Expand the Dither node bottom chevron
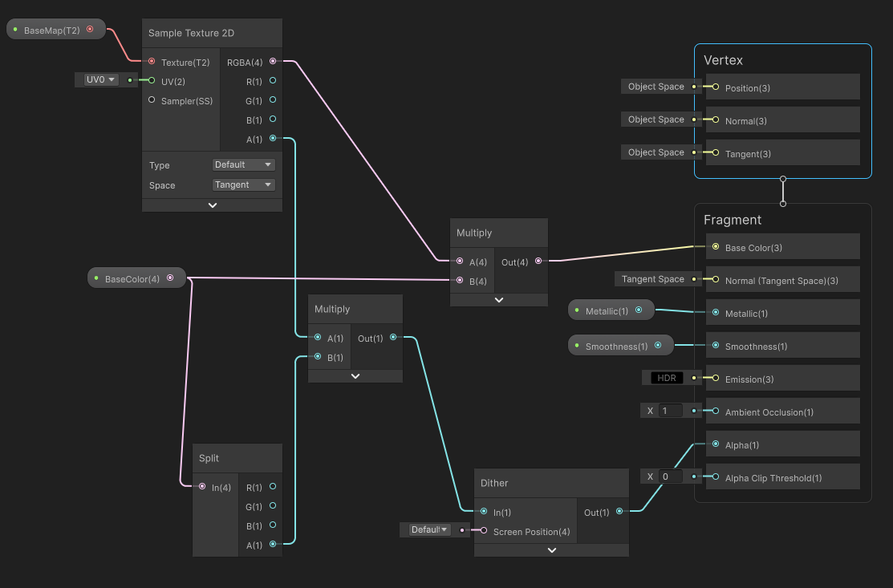Screen dimensions: 893x588 click(x=552, y=550)
